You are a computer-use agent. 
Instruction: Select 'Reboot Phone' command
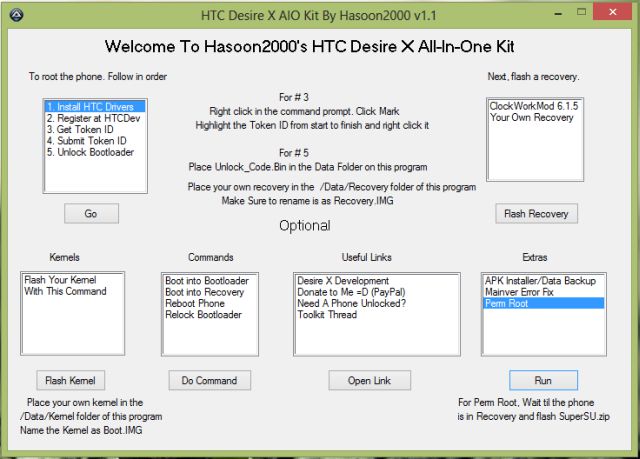210,304
